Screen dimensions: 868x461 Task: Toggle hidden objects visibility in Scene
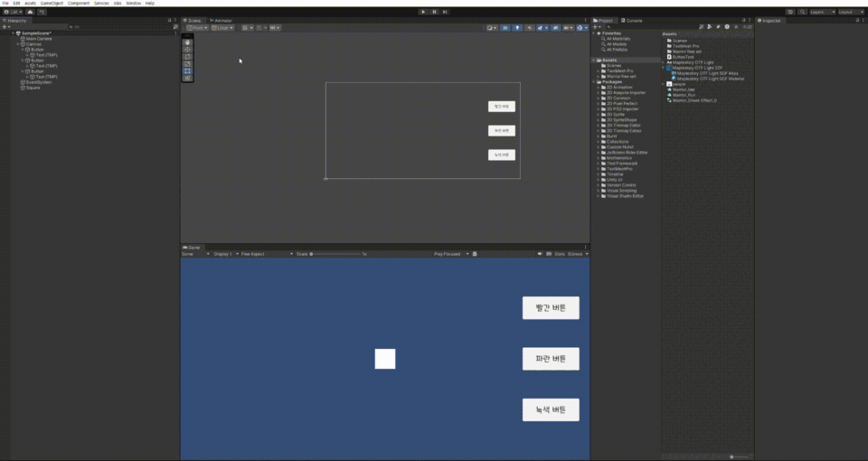point(555,28)
